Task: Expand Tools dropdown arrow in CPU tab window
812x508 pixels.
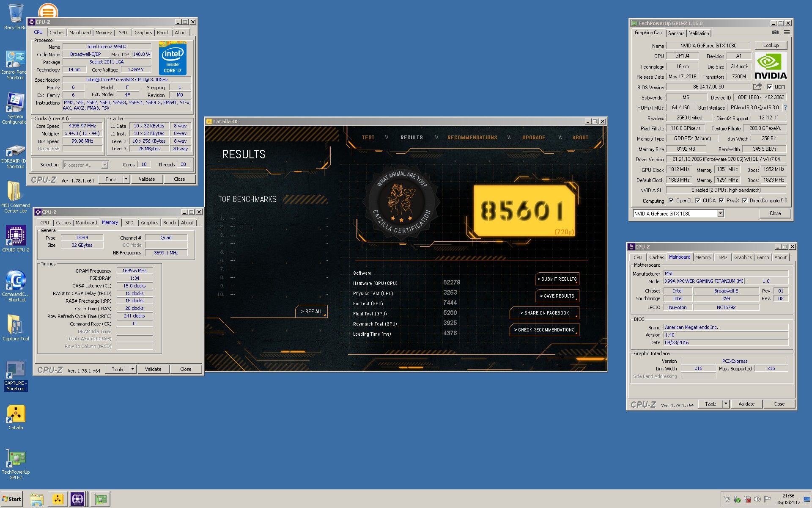Action: 126,179
